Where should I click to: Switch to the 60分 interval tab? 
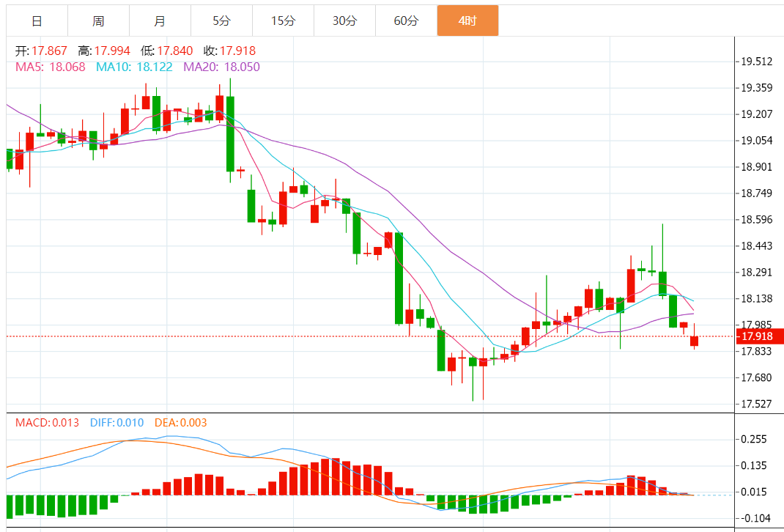406,21
